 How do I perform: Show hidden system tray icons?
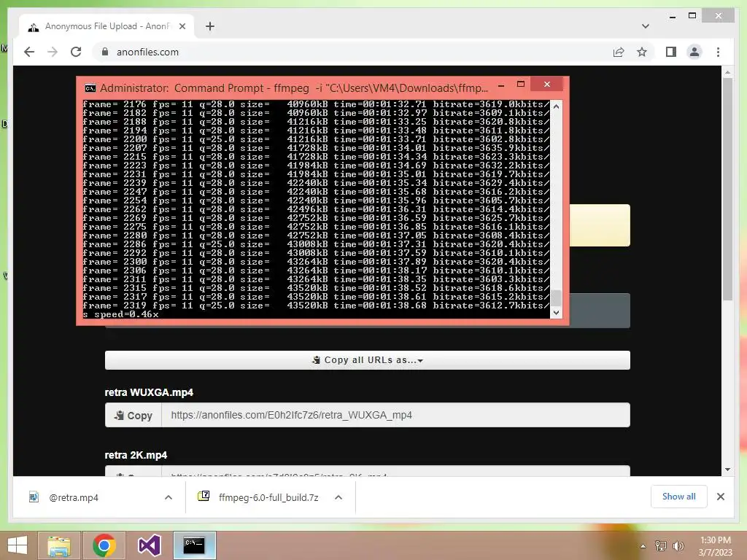643,546
